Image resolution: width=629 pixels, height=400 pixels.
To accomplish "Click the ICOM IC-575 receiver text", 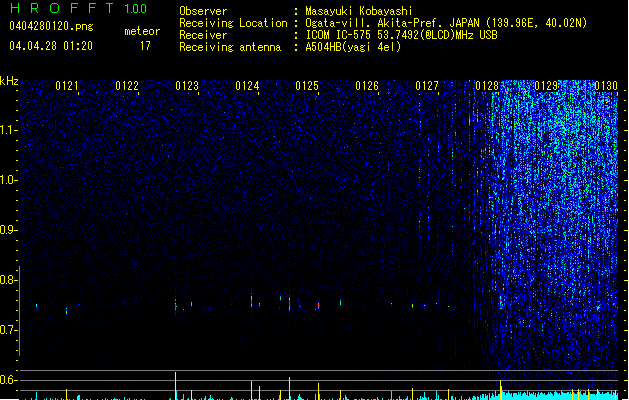I will click(401, 35).
